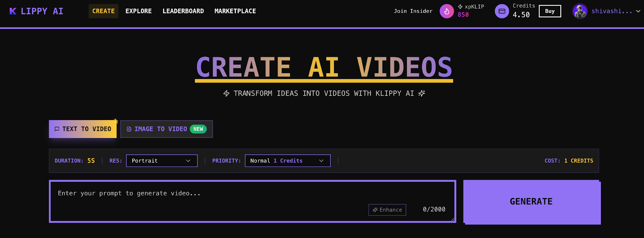The height and width of the screenshot is (238, 644).
Task: Expand the shivashi account dropdown arrow
Action: point(638,11)
